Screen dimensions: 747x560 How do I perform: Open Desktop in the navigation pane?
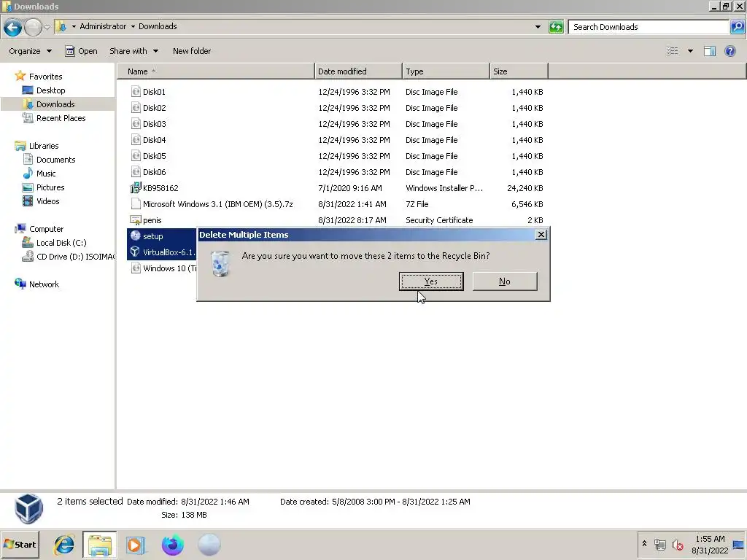pos(44,90)
